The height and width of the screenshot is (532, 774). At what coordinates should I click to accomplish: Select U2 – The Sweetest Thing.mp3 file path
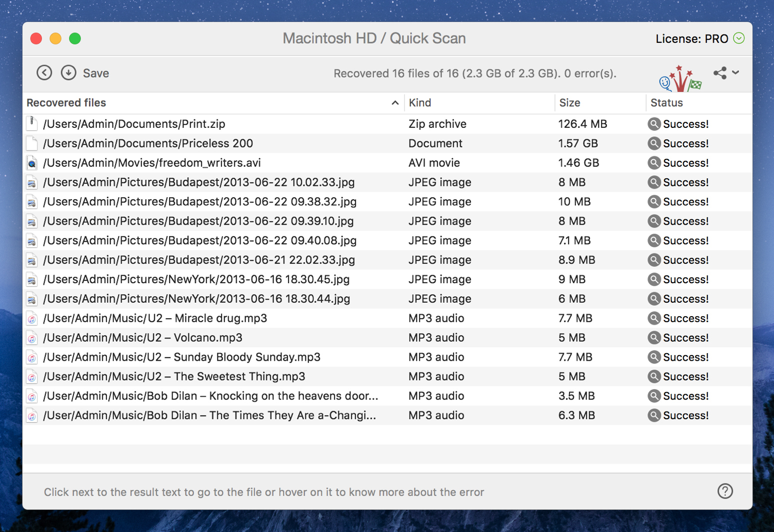click(174, 376)
